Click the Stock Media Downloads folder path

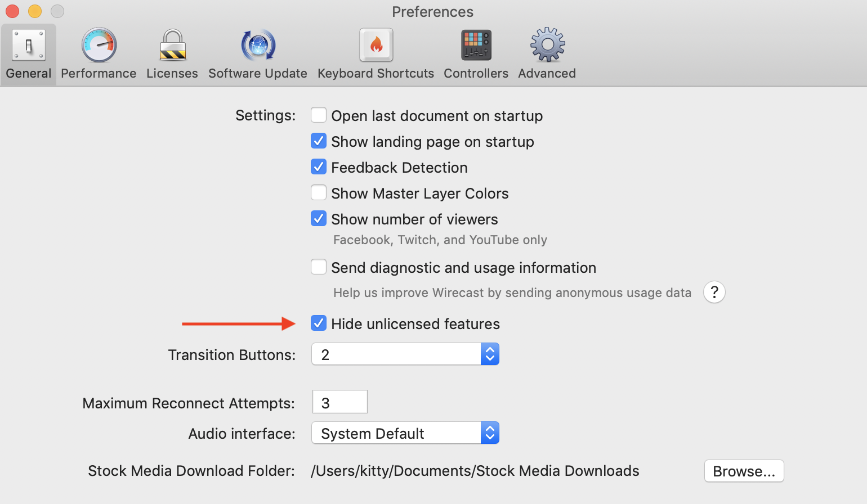click(x=475, y=471)
